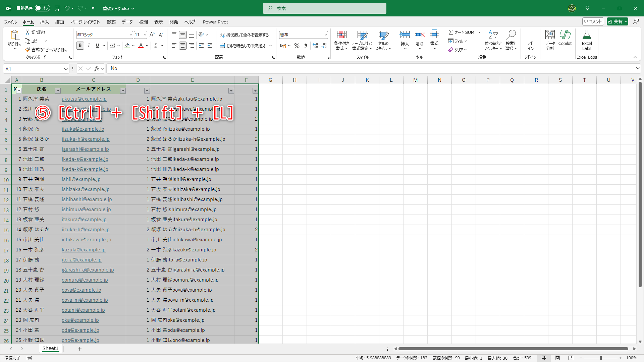The image size is (644, 362).
Task: Click the 共有 (Share) button
Action: [x=616, y=21]
